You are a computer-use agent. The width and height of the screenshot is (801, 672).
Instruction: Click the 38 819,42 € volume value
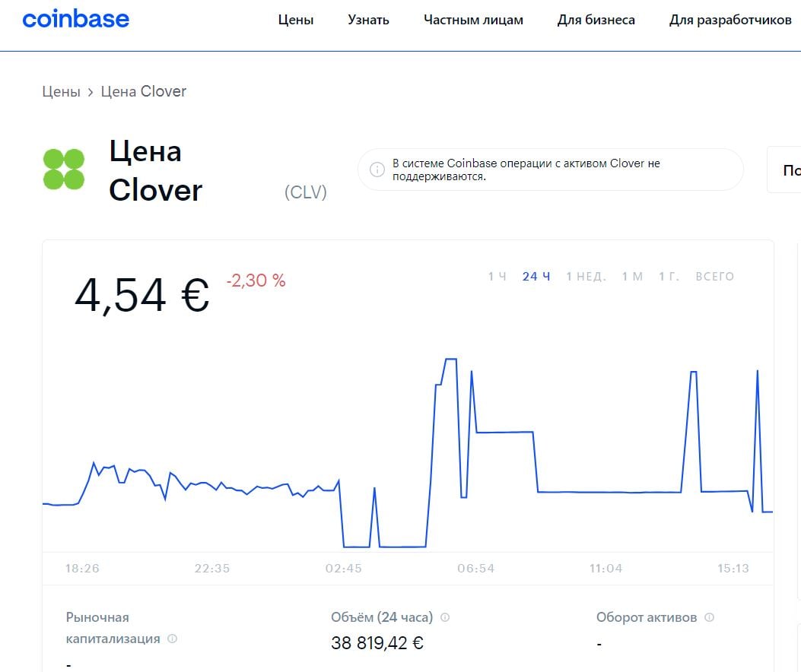pyautogui.click(x=377, y=643)
